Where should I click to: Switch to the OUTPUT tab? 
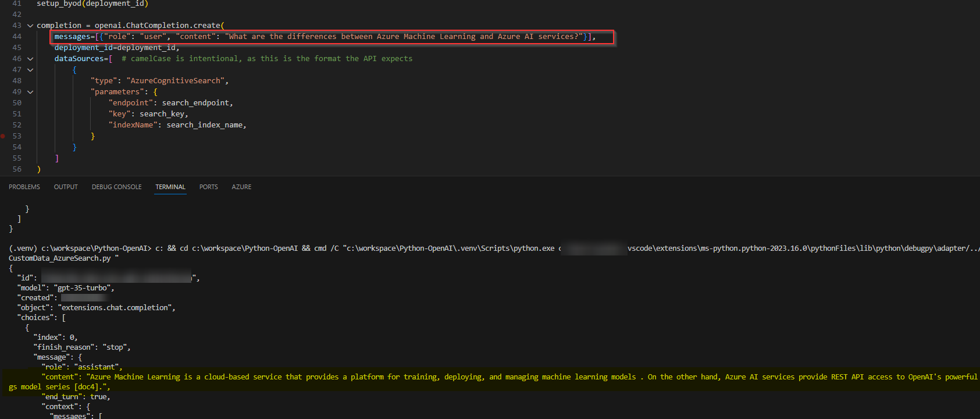[66, 187]
